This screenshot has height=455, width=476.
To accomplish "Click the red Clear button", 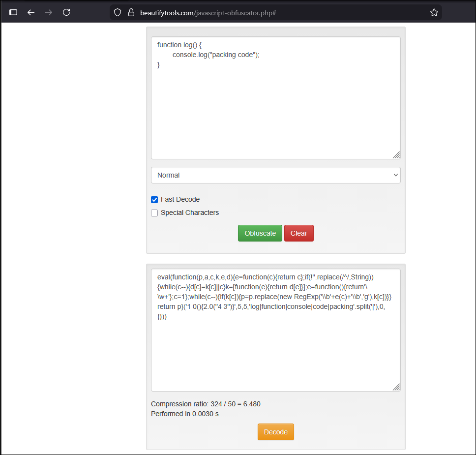I will click(x=298, y=233).
